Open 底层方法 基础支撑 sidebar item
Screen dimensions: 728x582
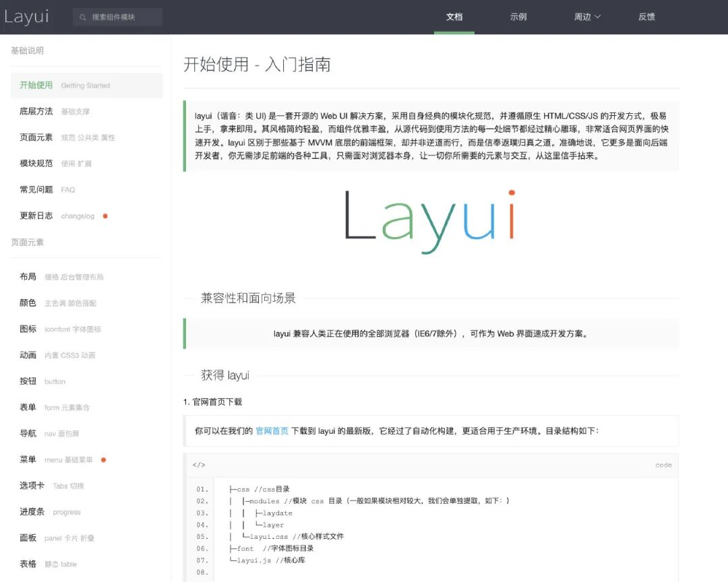pos(86,111)
